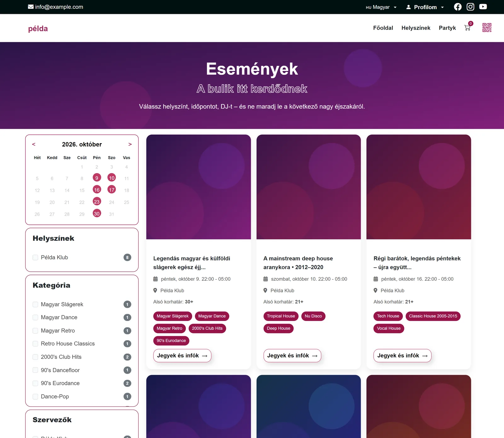Open the YouTube icon link

pos(483,7)
